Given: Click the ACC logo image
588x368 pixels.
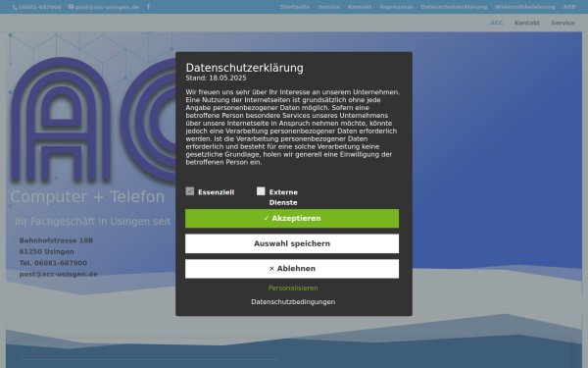Looking at the screenshot, I should 94,120.
